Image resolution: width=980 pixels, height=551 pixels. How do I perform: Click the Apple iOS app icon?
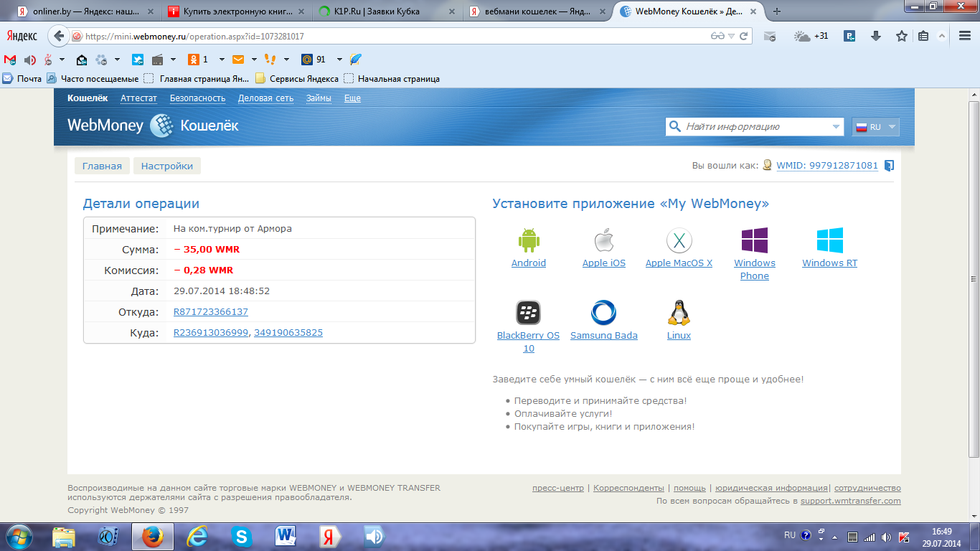(604, 240)
